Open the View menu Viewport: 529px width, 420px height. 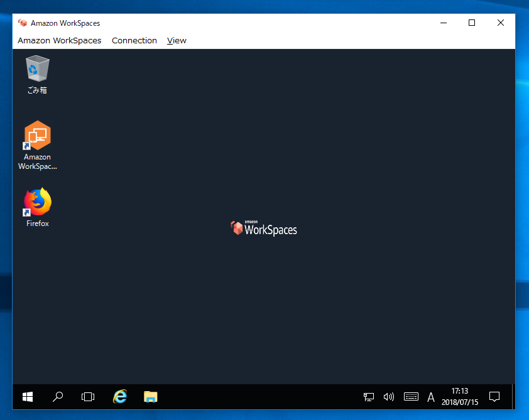[x=176, y=40]
